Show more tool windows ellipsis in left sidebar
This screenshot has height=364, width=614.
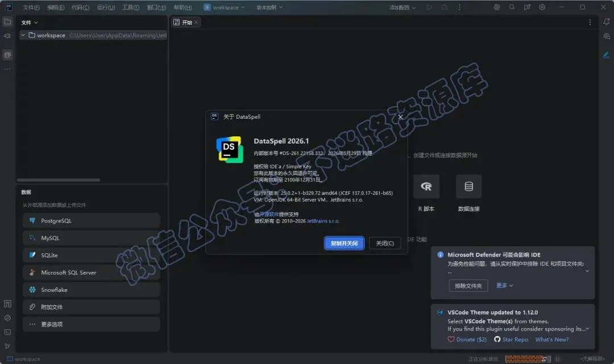tap(7, 69)
